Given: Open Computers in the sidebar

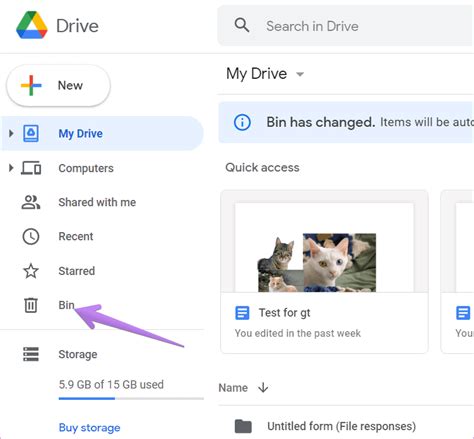Looking at the screenshot, I should pos(86,168).
